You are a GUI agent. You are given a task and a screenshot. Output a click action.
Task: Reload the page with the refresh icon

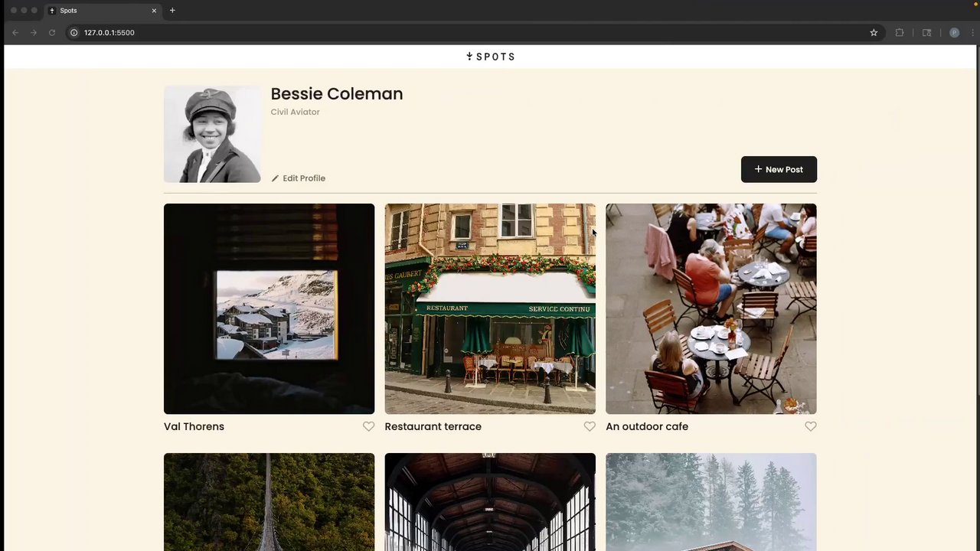[x=52, y=33]
